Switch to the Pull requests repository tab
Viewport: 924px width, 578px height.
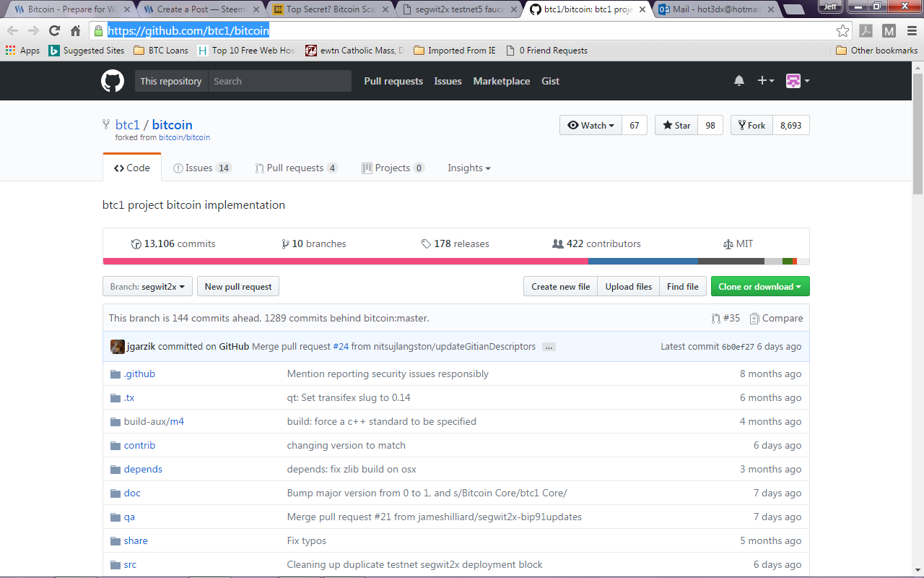tap(297, 168)
